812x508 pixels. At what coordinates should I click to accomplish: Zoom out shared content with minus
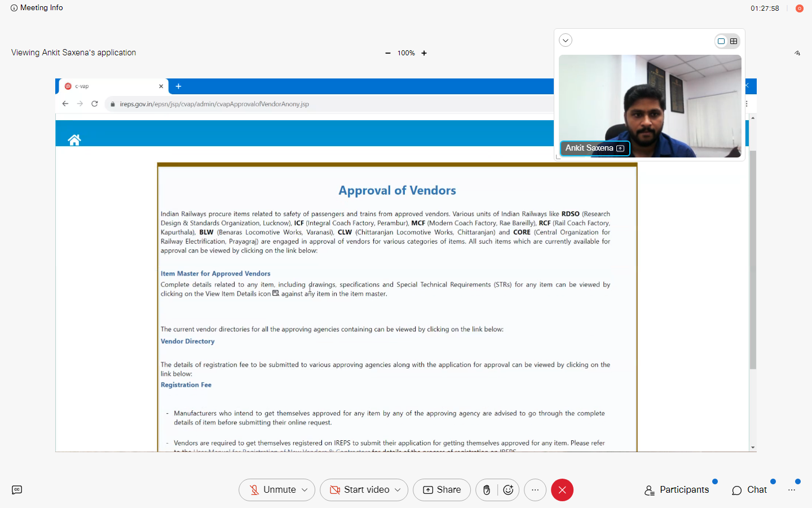coord(388,53)
